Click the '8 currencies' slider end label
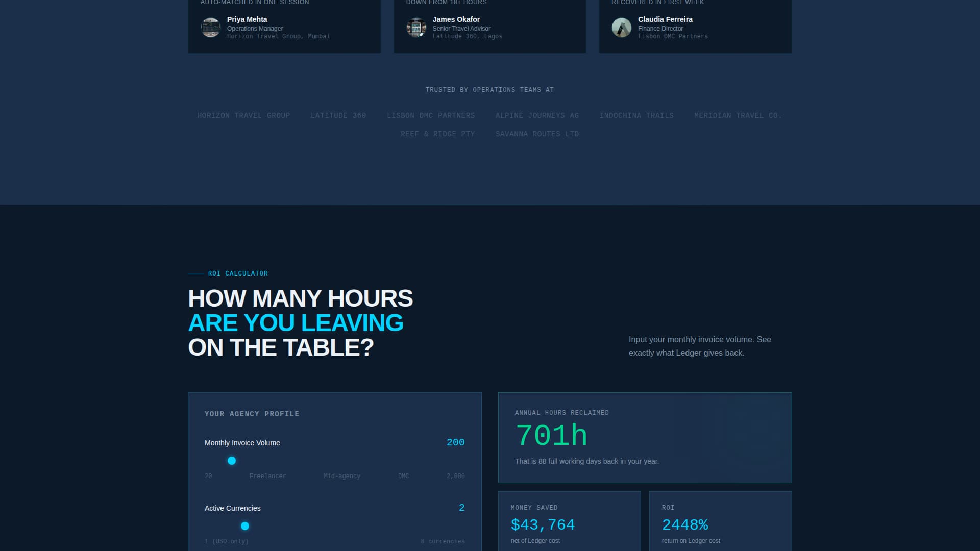 coord(443,541)
